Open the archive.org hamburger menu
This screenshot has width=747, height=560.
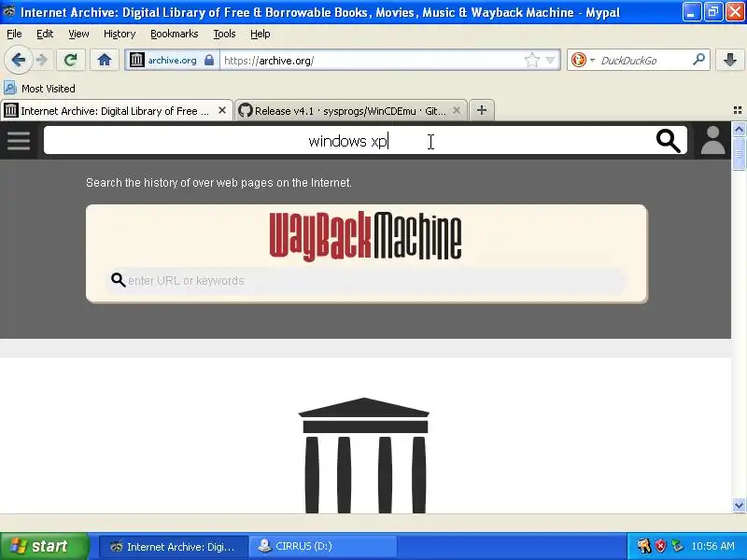click(19, 141)
